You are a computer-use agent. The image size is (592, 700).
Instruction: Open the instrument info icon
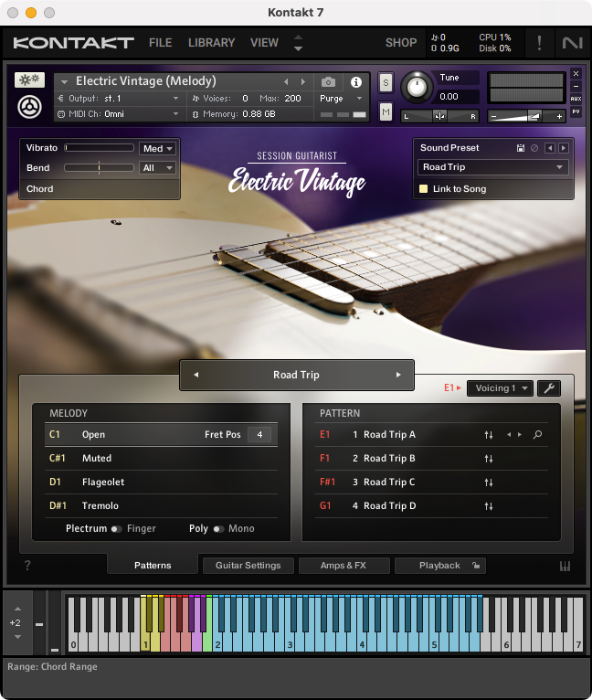coord(355,82)
